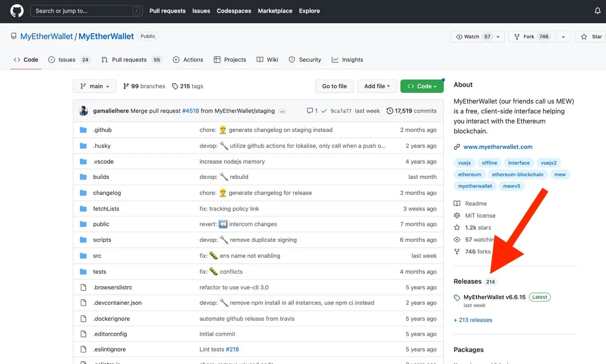This screenshot has height=364, width=606.
Task: Open the Projects tab
Action: coord(230,60)
